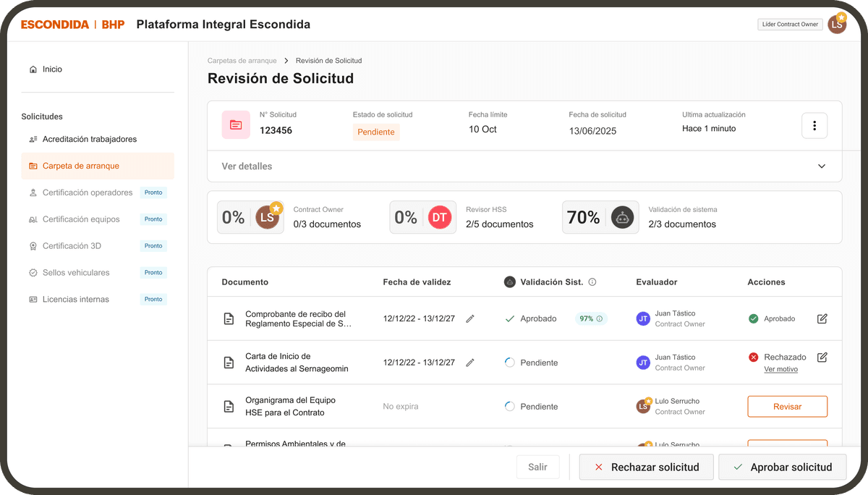Edit validity date of Carta de Inicio
Viewport: 868px width, 495px height.
(x=470, y=363)
